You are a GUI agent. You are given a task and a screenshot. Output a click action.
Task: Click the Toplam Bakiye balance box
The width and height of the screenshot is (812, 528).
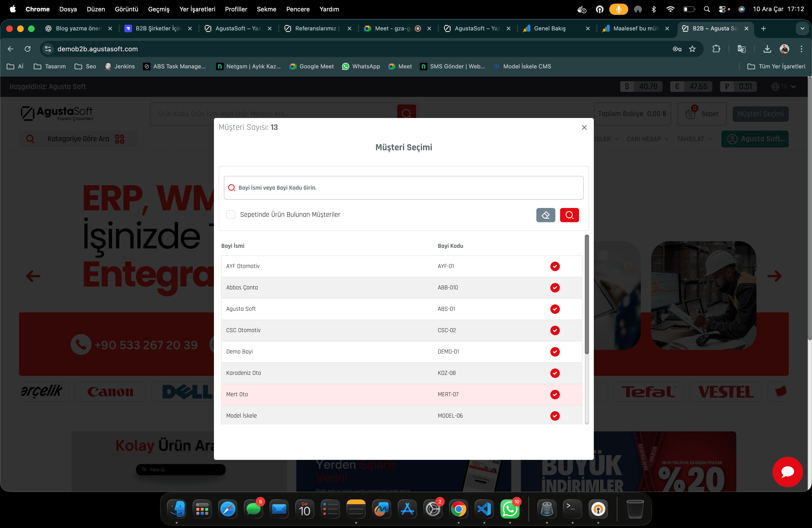point(632,114)
